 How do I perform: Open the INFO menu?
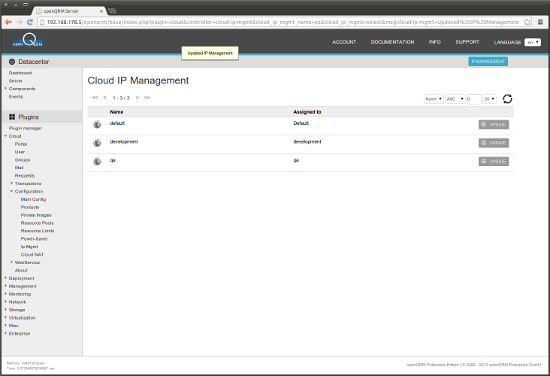[x=435, y=42]
